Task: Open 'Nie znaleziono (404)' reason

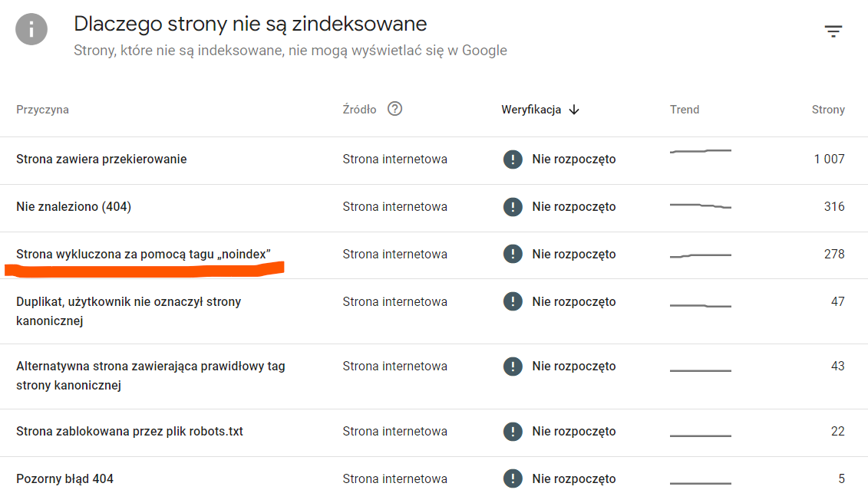Action: pos(74,207)
